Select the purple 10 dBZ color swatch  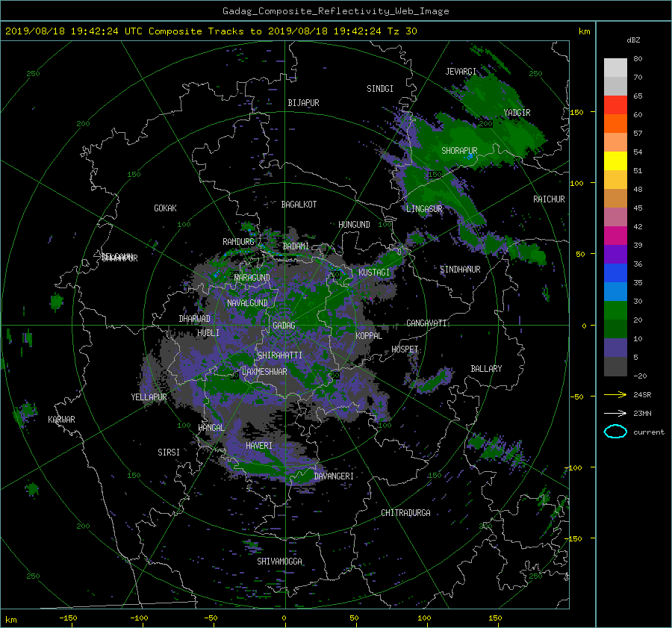click(615, 347)
